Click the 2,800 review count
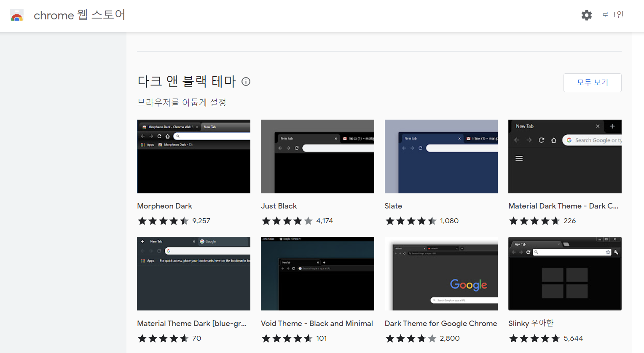 pos(450,338)
